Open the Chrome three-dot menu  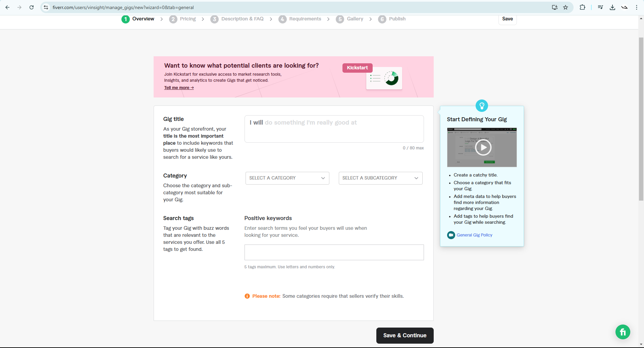[x=636, y=7]
